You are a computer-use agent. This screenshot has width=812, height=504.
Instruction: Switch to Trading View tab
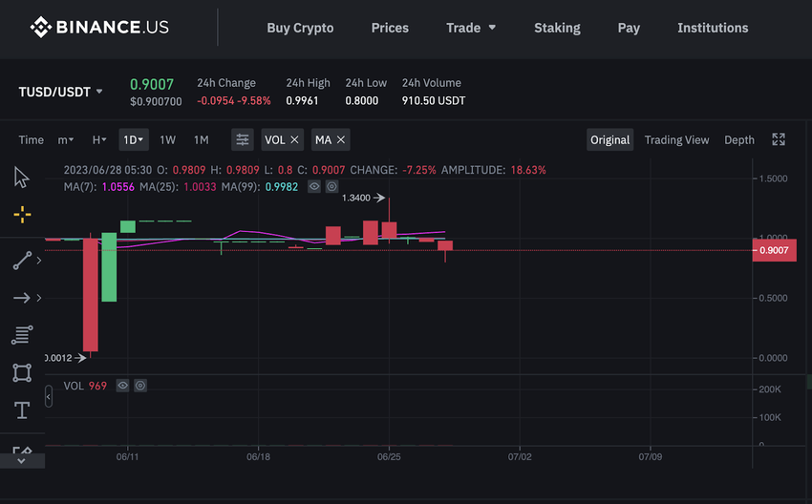click(x=676, y=139)
